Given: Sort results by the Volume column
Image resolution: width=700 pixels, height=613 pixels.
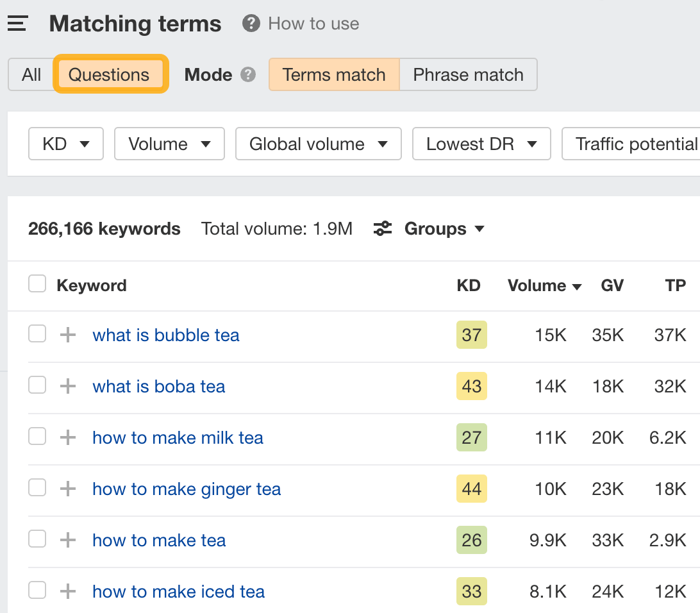Looking at the screenshot, I should pos(544,285).
